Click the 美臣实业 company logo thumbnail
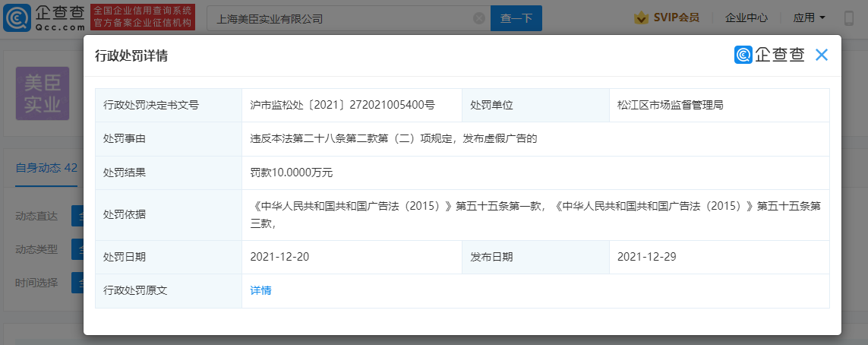The height and width of the screenshot is (345, 868). (43, 93)
